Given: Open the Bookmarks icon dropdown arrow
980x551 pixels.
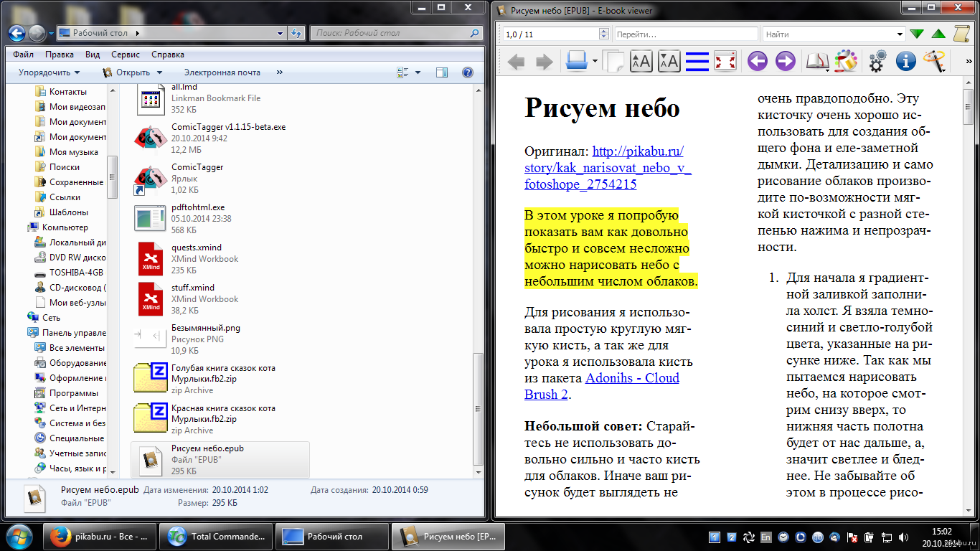Looking at the screenshot, I should (828, 70).
